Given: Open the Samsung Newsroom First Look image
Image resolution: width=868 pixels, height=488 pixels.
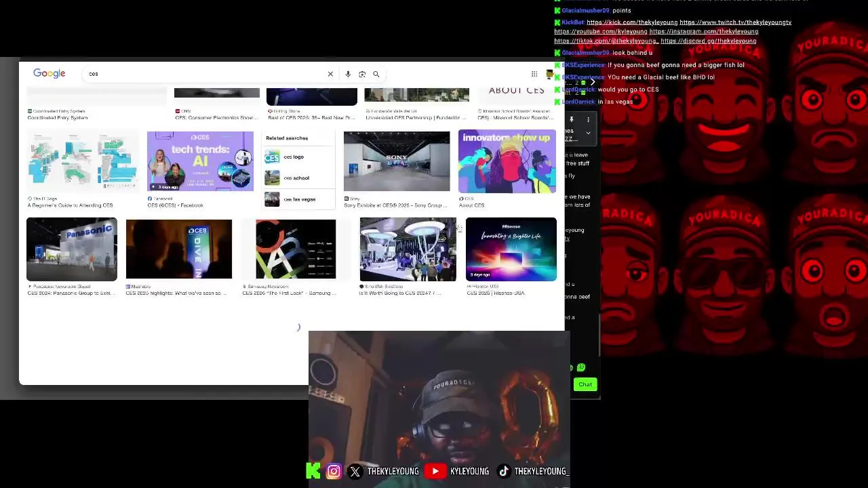Looking at the screenshot, I should click(x=296, y=249).
